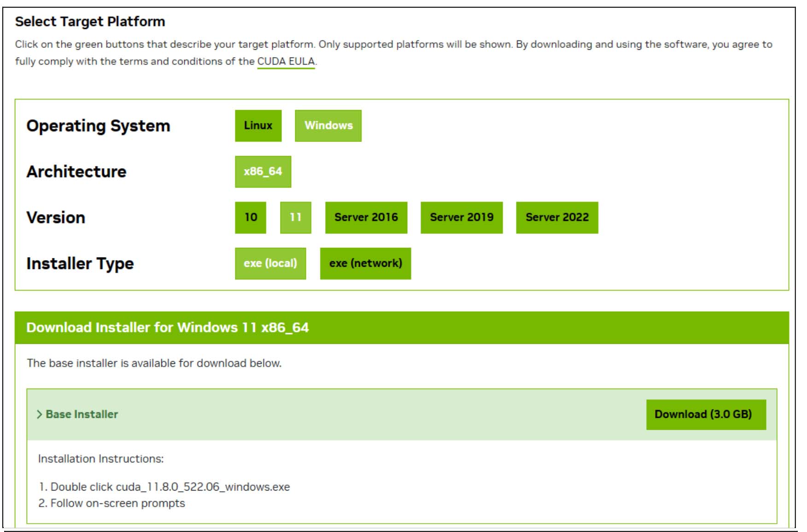This screenshot has height=532, width=807.
Task: Click the Architecture label
Action: [x=76, y=171]
